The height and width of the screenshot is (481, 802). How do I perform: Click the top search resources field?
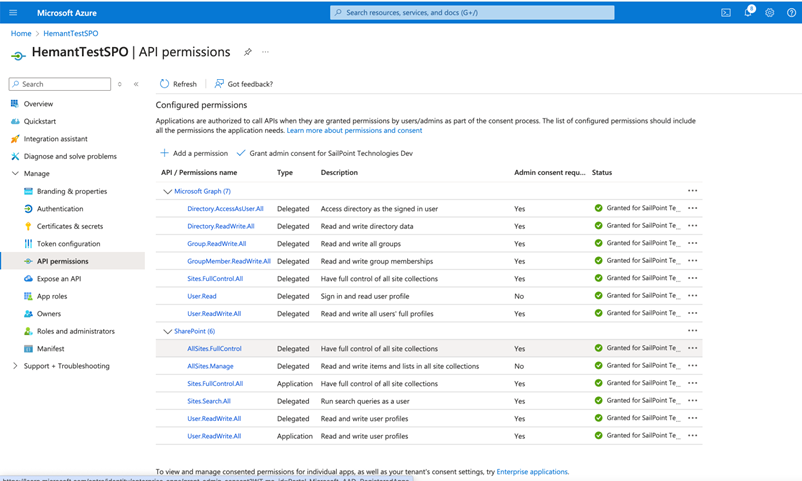[472, 13]
